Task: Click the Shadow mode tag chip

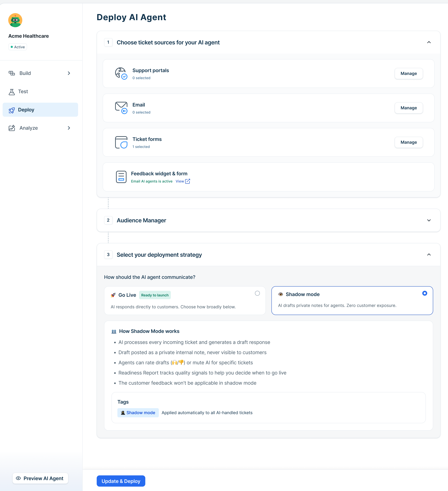Action: click(138, 413)
